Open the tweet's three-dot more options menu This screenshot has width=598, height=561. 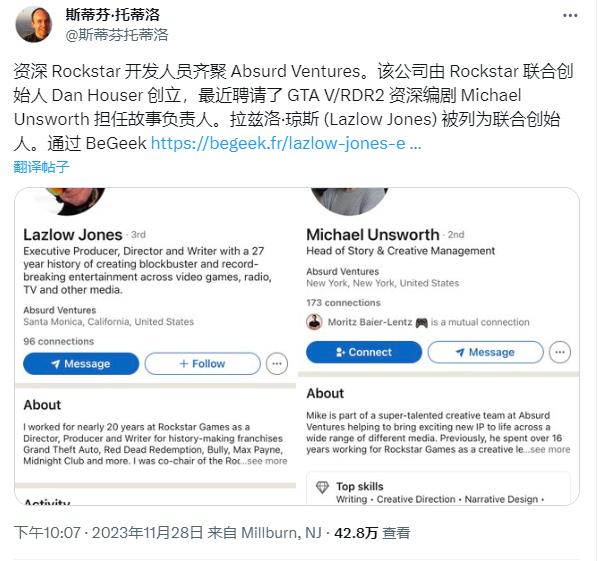pyautogui.click(x=570, y=16)
